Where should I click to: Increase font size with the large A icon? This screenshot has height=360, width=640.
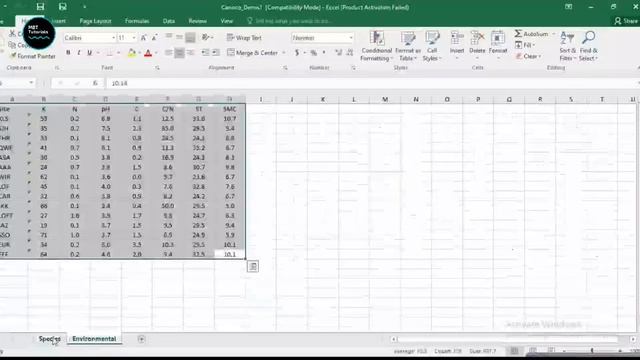(144, 38)
